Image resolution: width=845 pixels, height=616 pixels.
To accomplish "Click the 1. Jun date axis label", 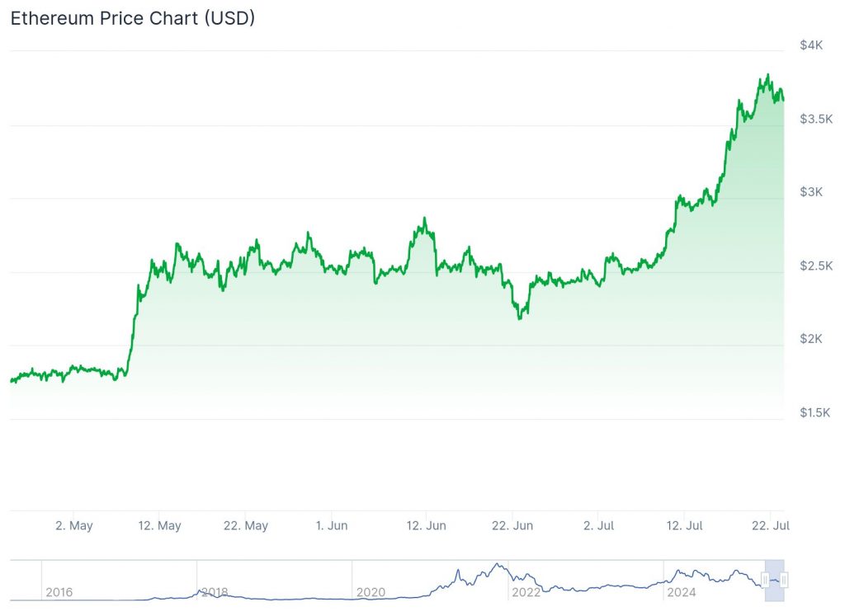I will [332, 525].
